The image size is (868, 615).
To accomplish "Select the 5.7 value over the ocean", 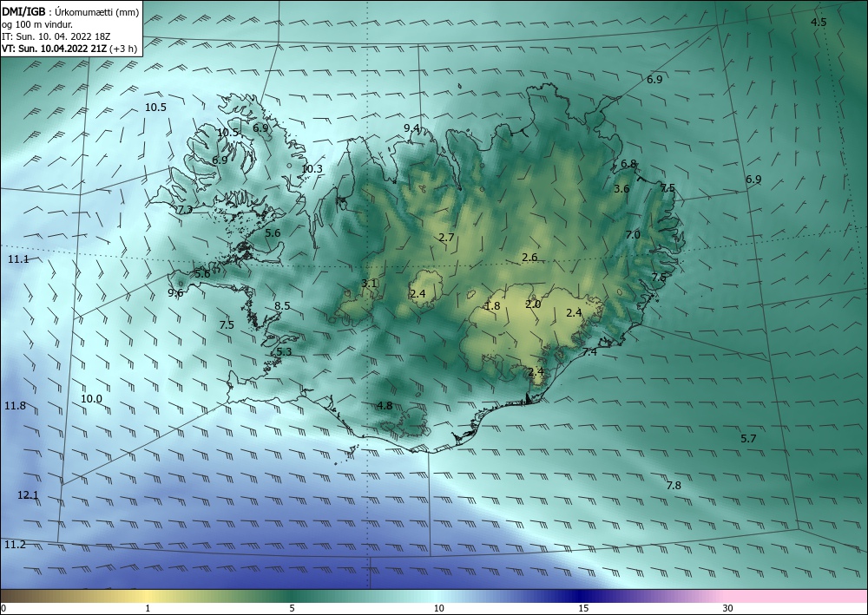I will point(748,439).
